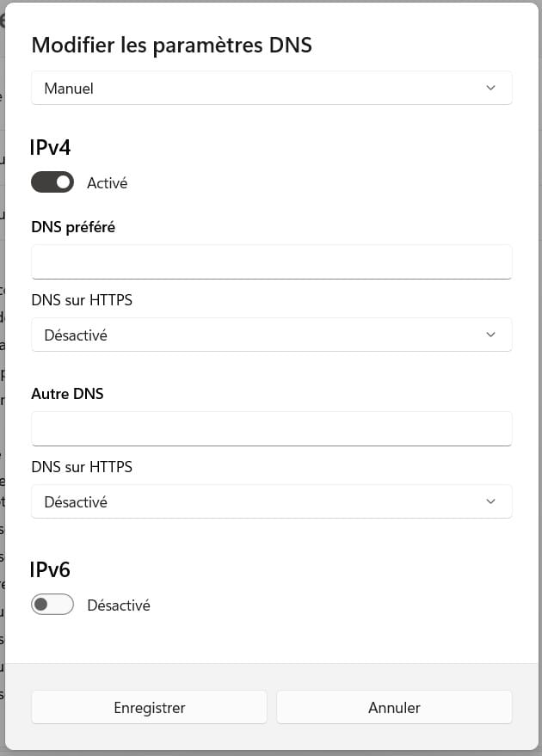Click the IPv4 section heading
542x756 pixels.
[51, 148]
